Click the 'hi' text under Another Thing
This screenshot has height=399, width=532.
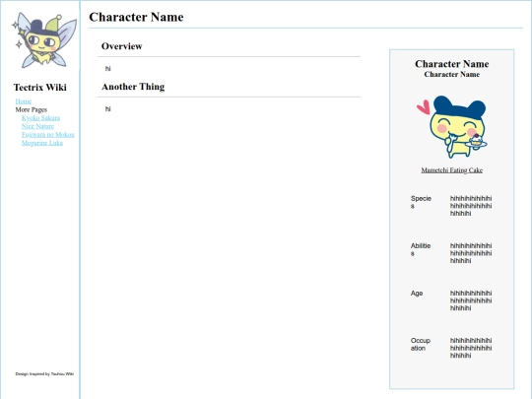pyautogui.click(x=108, y=109)
